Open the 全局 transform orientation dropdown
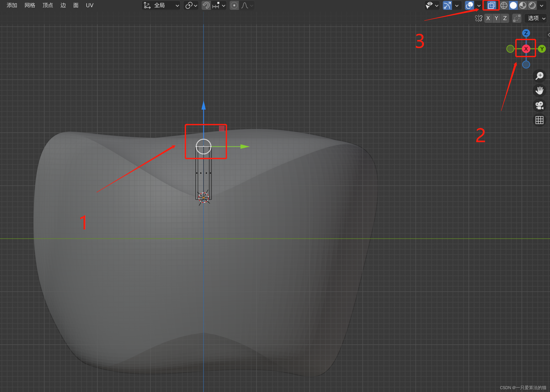Screen dimensions: 550x392 161,5
